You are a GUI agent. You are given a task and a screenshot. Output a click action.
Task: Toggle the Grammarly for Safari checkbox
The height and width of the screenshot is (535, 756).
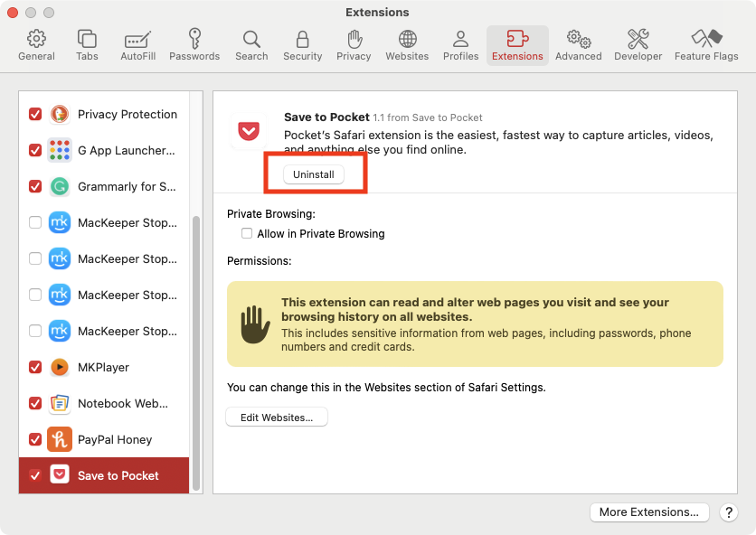click(35, 186)
